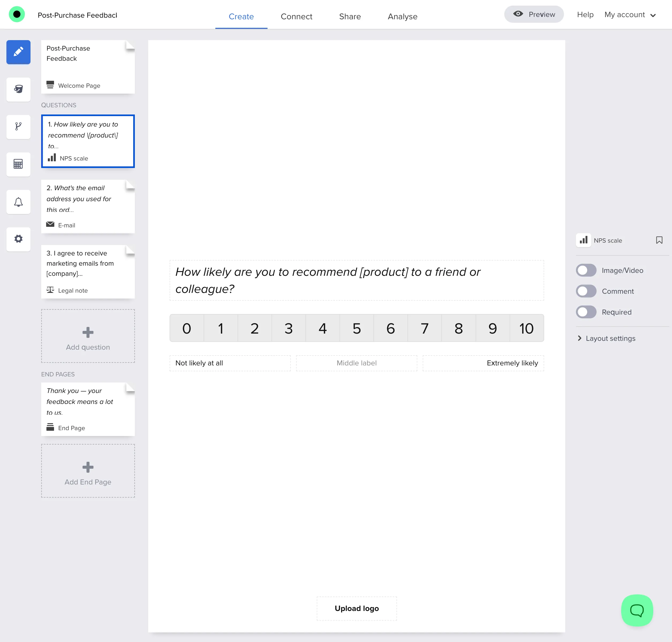Select the Thank you End Page card
Viewport: 672px width, 642px height.
click(88, 409)
